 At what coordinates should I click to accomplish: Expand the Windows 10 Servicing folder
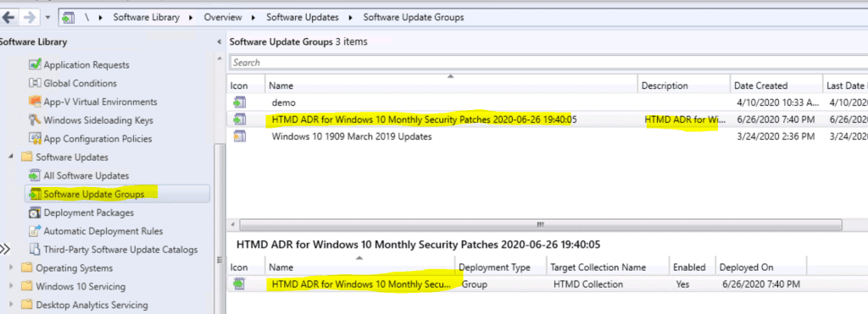[x=12, y=286]
